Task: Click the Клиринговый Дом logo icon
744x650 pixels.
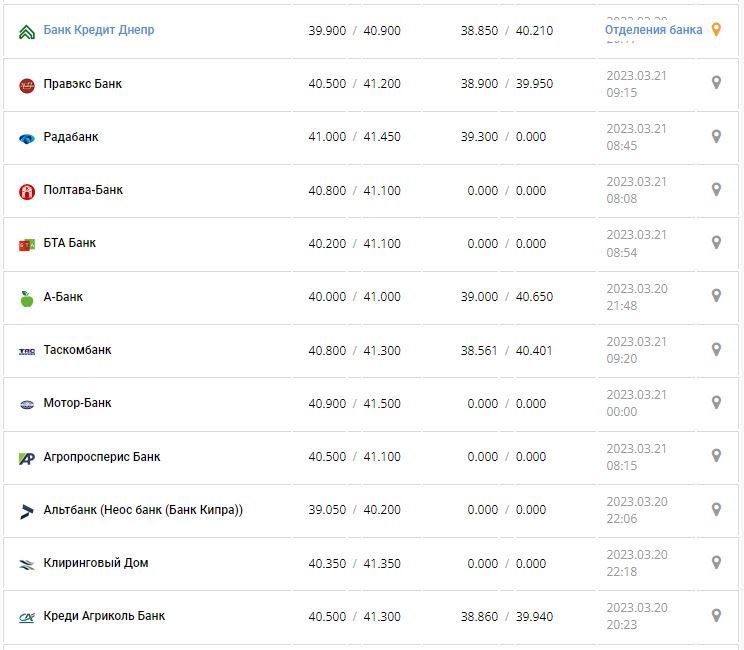Action: tap(27, 564)
